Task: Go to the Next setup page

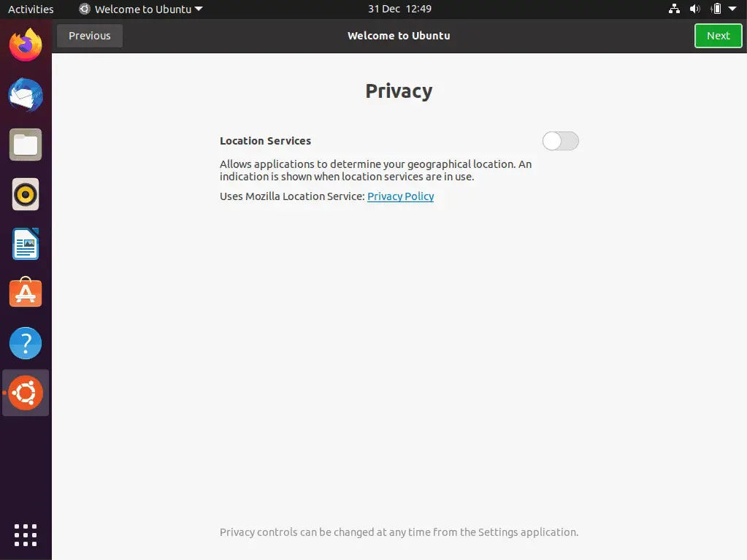Action: click(x=718, y=36)
